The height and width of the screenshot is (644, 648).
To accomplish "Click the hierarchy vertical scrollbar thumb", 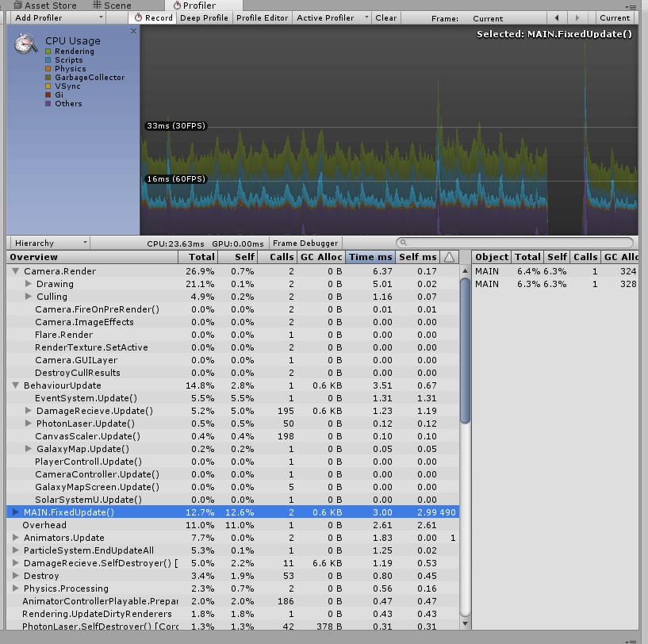I will click(x=465, y=351).
